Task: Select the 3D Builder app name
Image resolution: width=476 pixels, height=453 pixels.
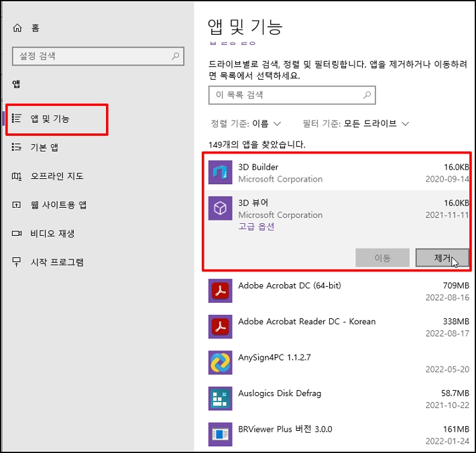Action: [258, 167]
